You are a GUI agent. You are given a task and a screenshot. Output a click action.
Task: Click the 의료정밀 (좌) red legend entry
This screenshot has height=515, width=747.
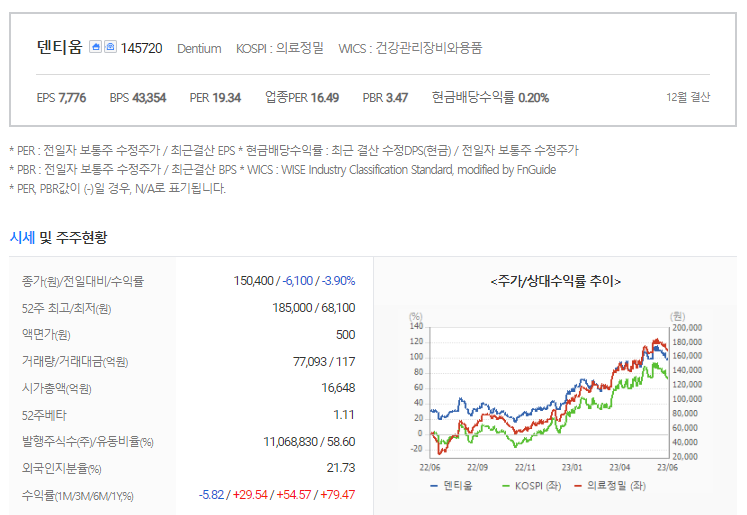click(610, 486)
